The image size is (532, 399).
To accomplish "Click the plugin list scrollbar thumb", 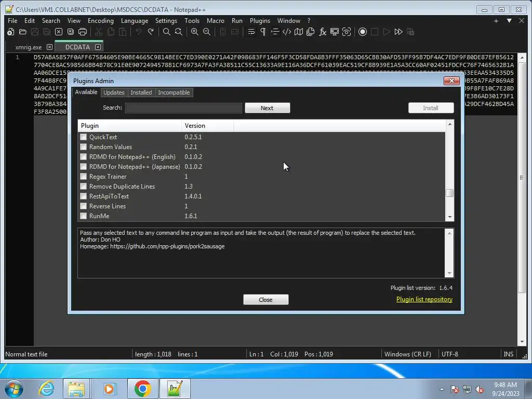I will click(449, 193).
